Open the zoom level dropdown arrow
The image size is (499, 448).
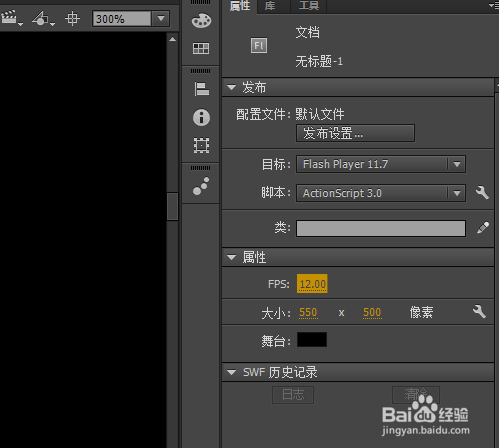[161, 19]
